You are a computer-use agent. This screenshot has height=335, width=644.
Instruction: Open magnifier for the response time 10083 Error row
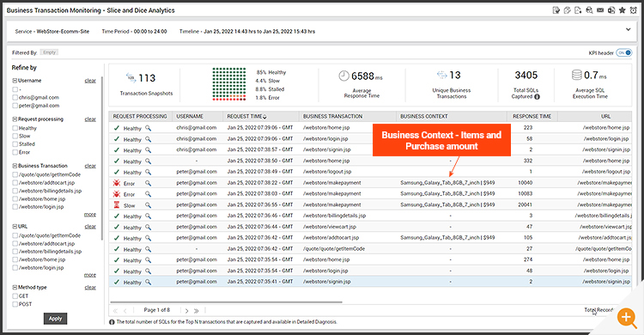[148, 194]
